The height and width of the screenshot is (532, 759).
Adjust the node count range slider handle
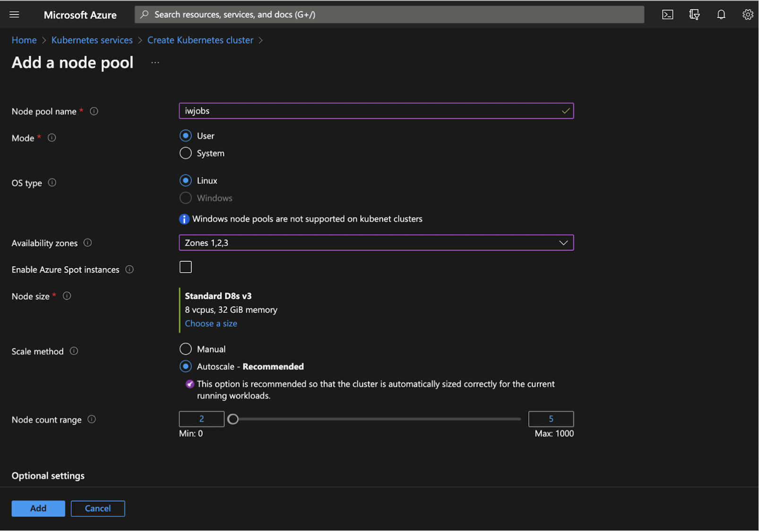tap(233, 419)
